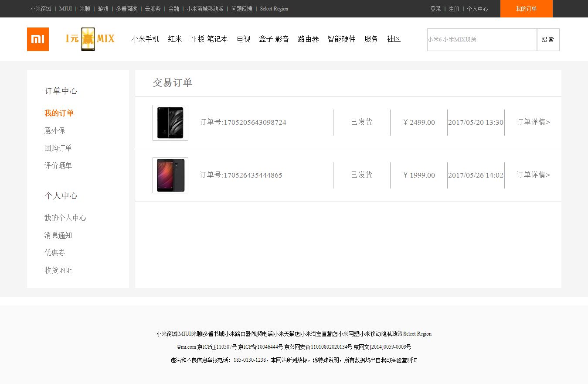588x384 pixels.
Task: Open ©mi.com link in the footer
Action: click(187, 347)
